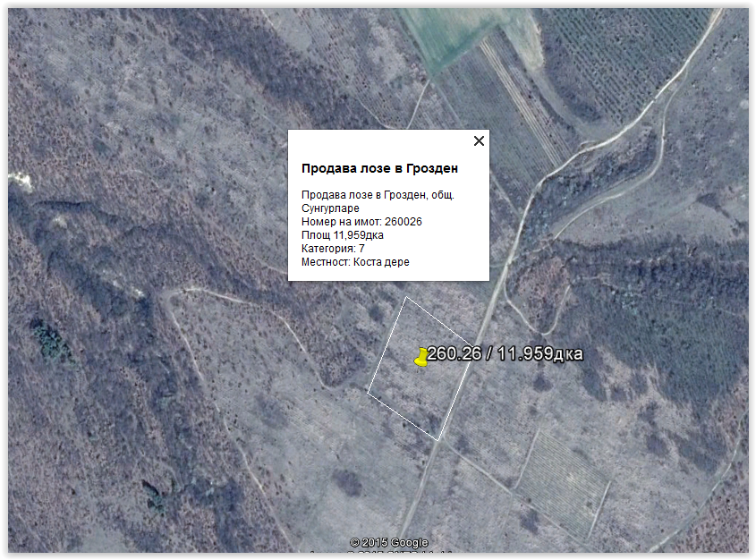Screen dimensions: 756x560
Task: Close the Продава лозе в Грозден popup
Action: [479, 140]
